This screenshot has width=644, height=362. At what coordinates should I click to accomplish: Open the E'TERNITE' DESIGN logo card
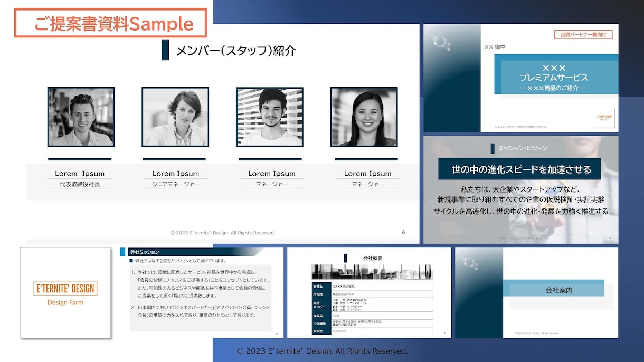[65, 292]
